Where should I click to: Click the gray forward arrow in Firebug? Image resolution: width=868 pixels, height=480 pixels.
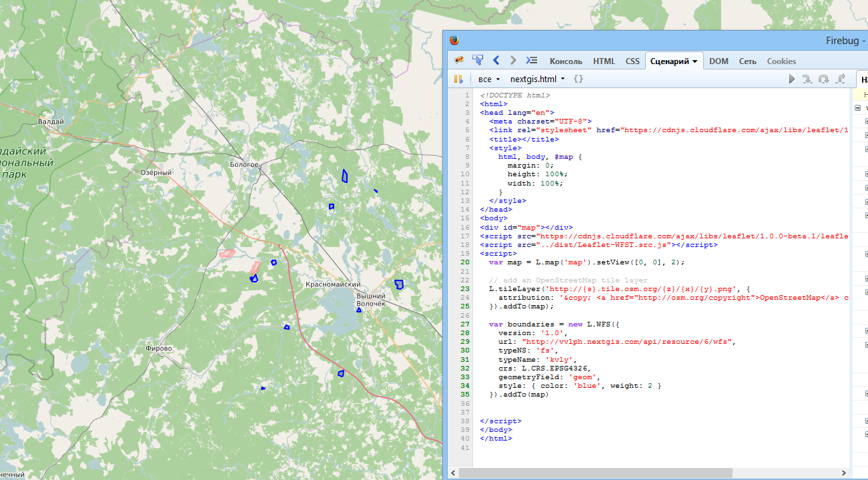click(x=513, y=61)
